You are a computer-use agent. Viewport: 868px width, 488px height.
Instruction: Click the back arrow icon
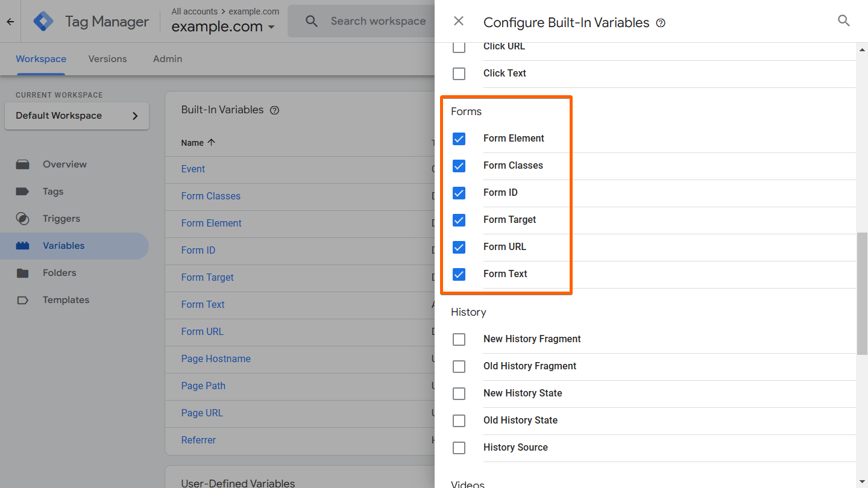[10, 22]
